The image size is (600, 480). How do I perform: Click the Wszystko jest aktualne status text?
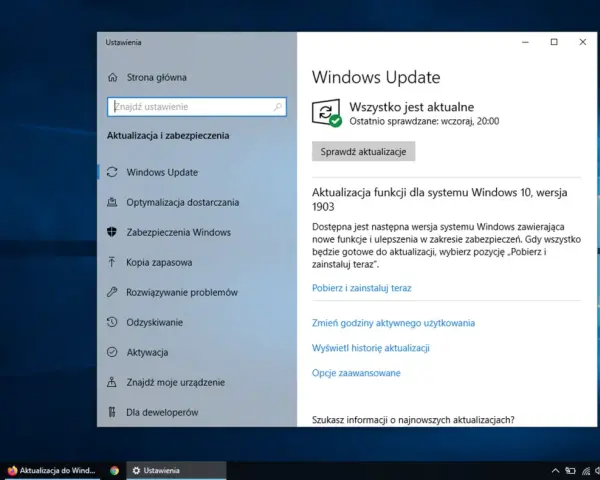pyautogui.click(x=411, y=107)
